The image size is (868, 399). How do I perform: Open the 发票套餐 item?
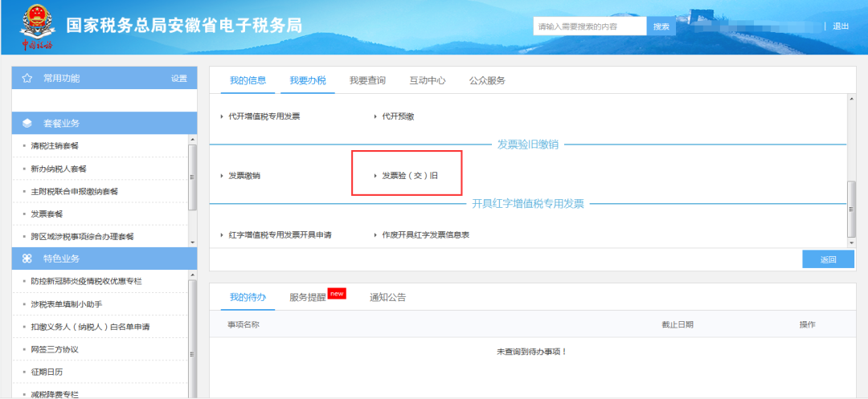pos(47,214)
